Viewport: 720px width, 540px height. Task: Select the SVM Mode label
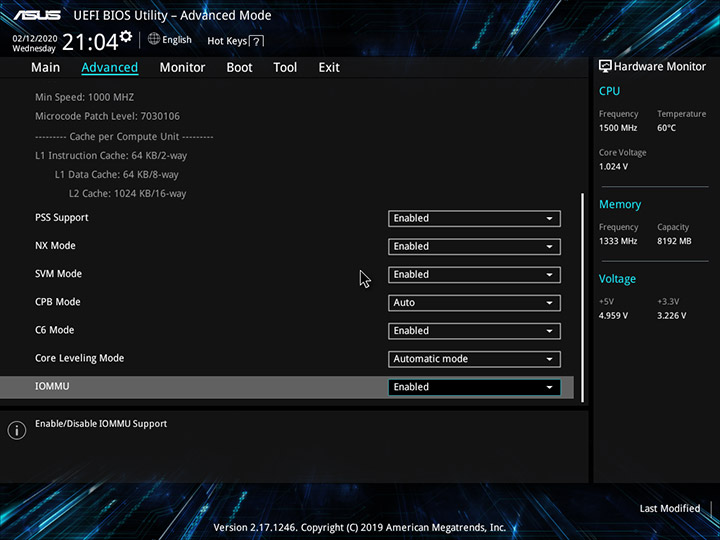click(x=58, y=274)
